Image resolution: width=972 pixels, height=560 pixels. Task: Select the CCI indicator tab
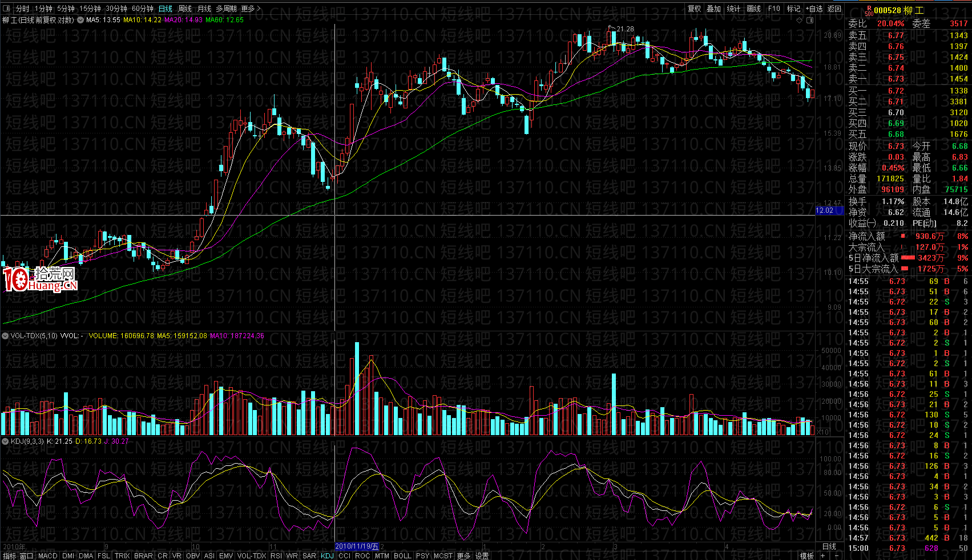click(x=344, y=555)
